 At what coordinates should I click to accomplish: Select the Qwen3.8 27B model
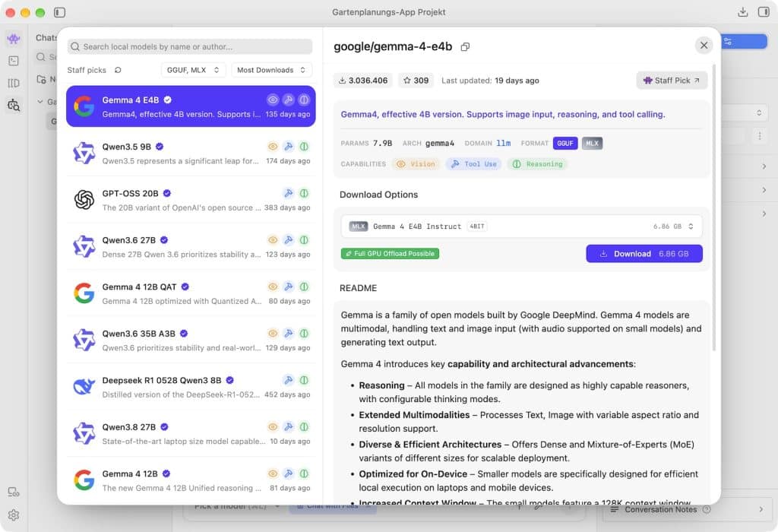pyautogui.click(x=191, y=433)
